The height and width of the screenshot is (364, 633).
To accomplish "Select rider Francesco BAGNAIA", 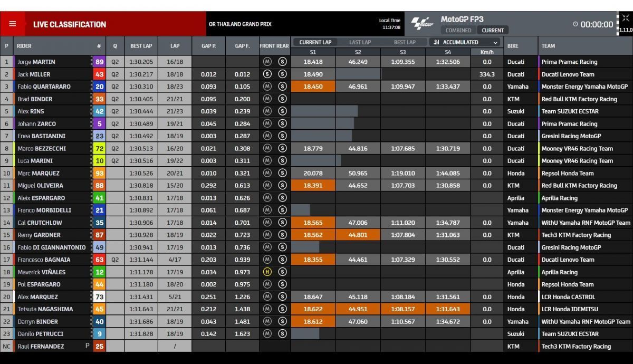I will (45, 260).
